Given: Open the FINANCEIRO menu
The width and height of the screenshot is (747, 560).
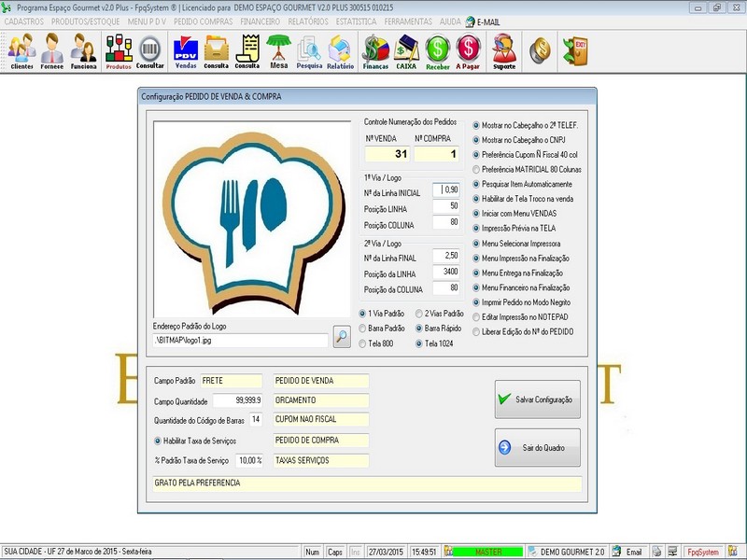Looking at the screenshot, I should (x=261, y=21).
